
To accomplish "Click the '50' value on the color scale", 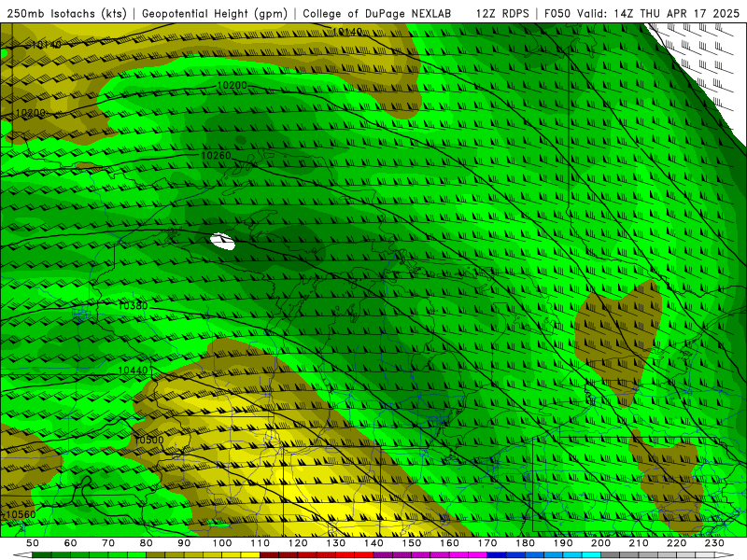I will point(33,543).
